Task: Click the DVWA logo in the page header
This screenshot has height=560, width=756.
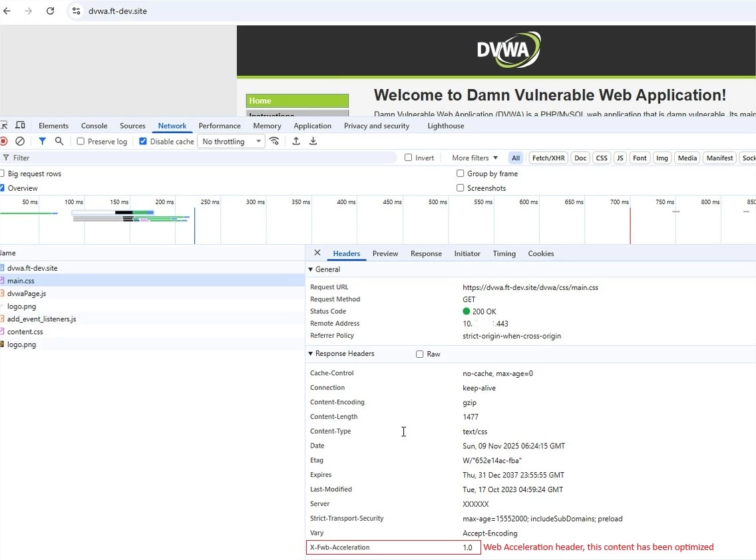Action: 508,50
